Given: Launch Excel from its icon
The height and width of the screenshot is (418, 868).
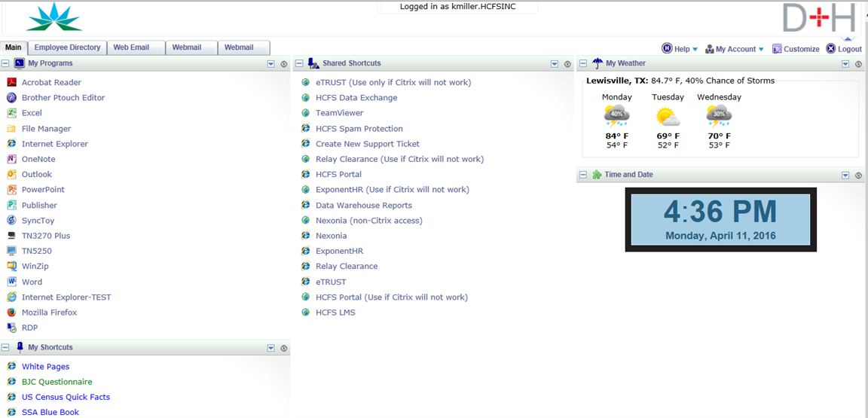Looking at the screenshot, I should (x=11, y=113).
